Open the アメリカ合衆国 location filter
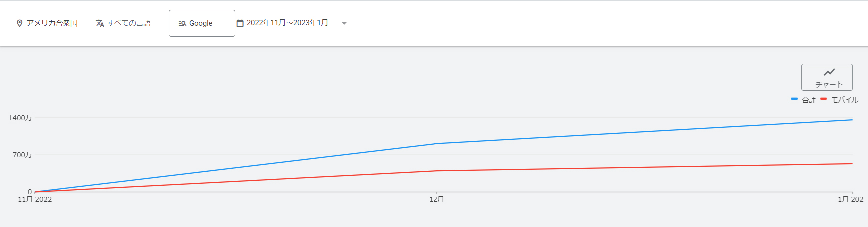 [x=47, y=23]
